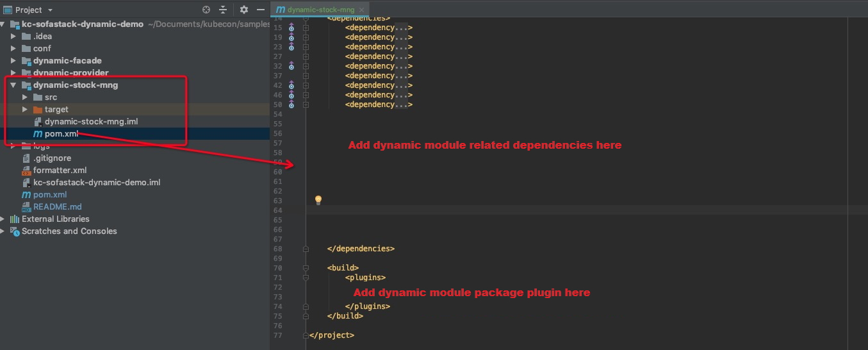The image size is (868, 350).
Task: Select dynamic-stock-mng.iml file
Action: pos(91,122)
